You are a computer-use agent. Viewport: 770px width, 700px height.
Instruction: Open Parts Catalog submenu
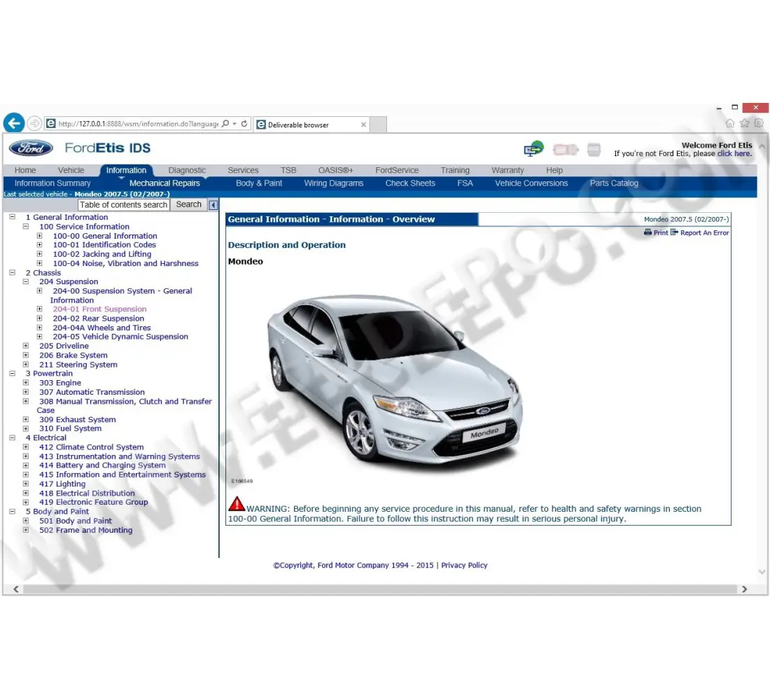[x=614, y=183]
